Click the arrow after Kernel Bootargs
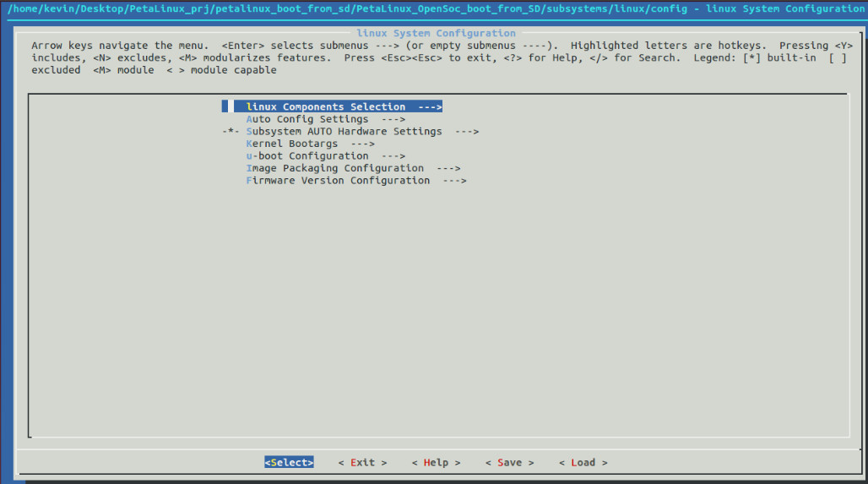Screen dimensions: 868x484 click(x=362, y=144)
